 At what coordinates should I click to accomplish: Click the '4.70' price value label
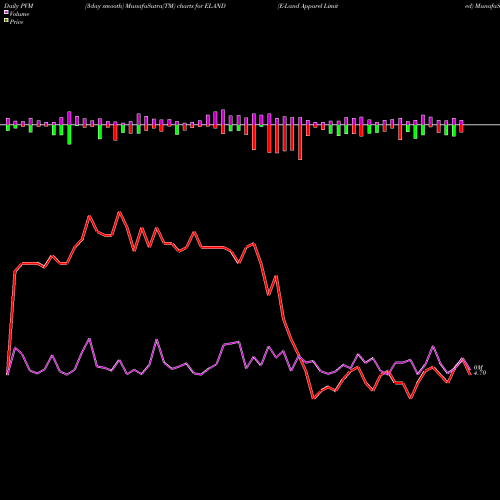(480, 373)
